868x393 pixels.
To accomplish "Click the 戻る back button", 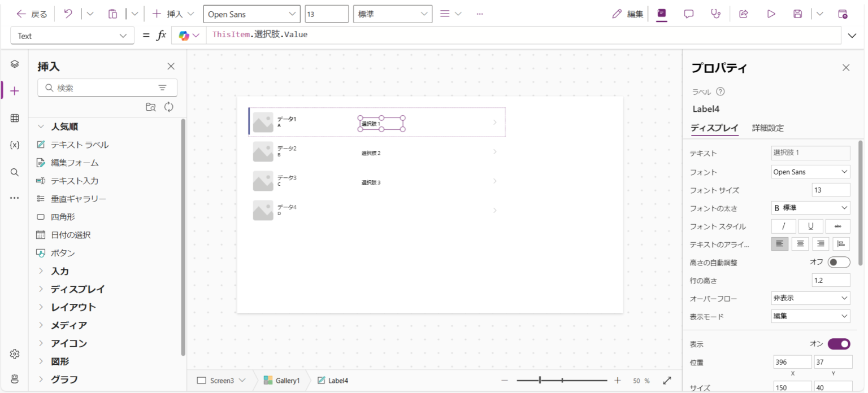I will click(32, 14).
